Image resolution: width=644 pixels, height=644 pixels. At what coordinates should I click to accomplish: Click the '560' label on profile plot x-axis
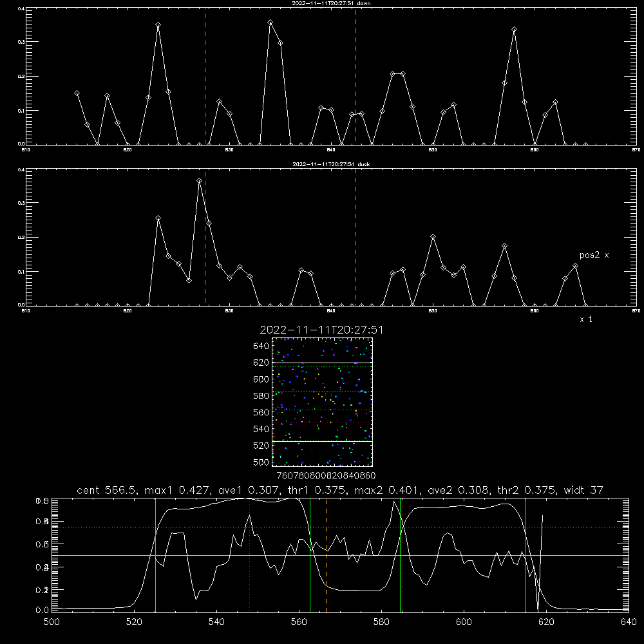tap(299, 622)
